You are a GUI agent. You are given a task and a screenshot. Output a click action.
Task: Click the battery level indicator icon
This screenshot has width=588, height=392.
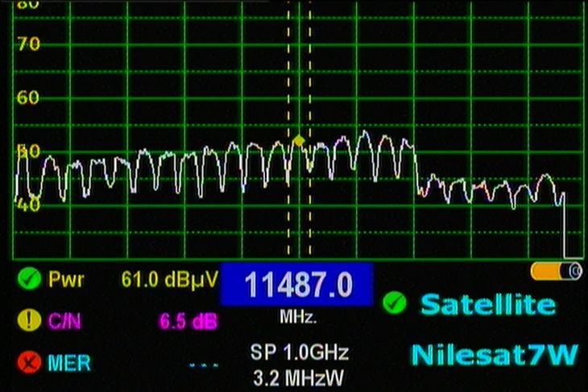(556, 271)
